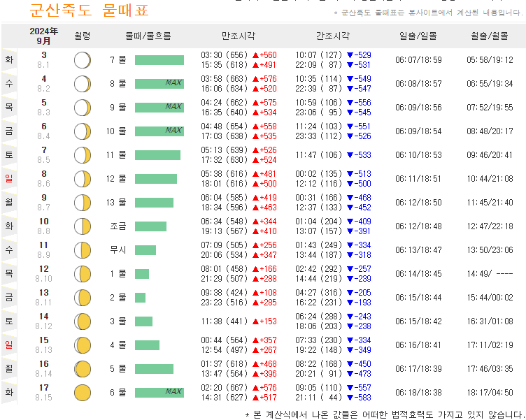
Task: Click full moon icon for September 17
Action: pos(83,393)
